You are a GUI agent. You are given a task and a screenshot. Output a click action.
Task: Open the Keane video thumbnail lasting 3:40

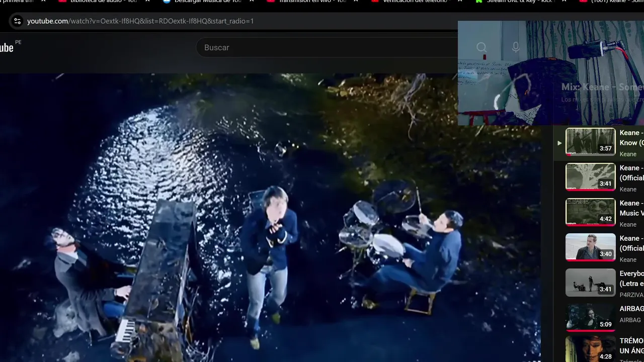pyautogui.click(x=591, y=247)
